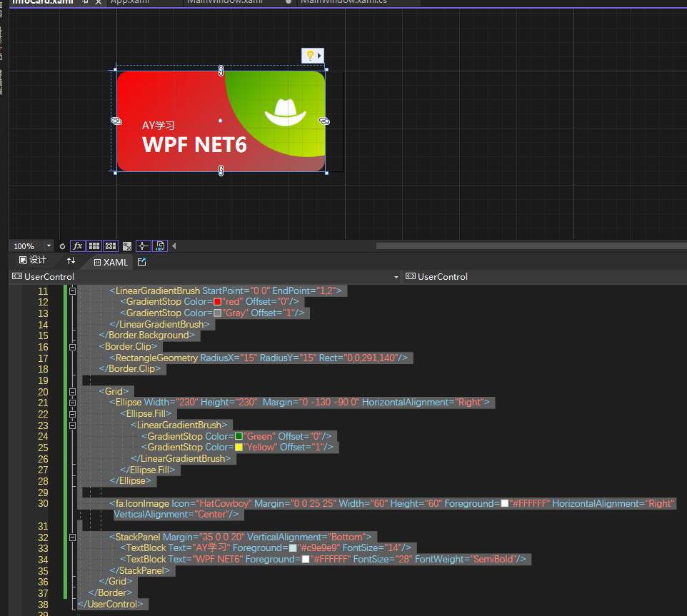The image size is (687, 616).
Task: Refresh the XAML designer view
Action: [61, 246]
